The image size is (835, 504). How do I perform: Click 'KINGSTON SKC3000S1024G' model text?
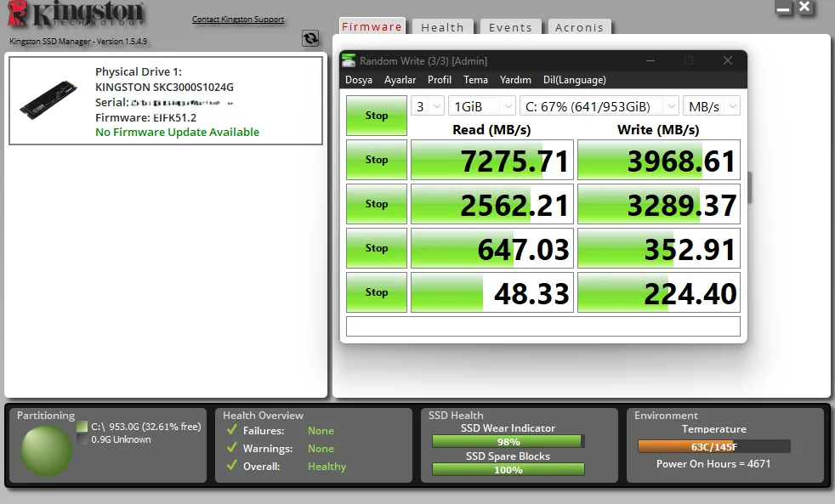click(165, 88)
